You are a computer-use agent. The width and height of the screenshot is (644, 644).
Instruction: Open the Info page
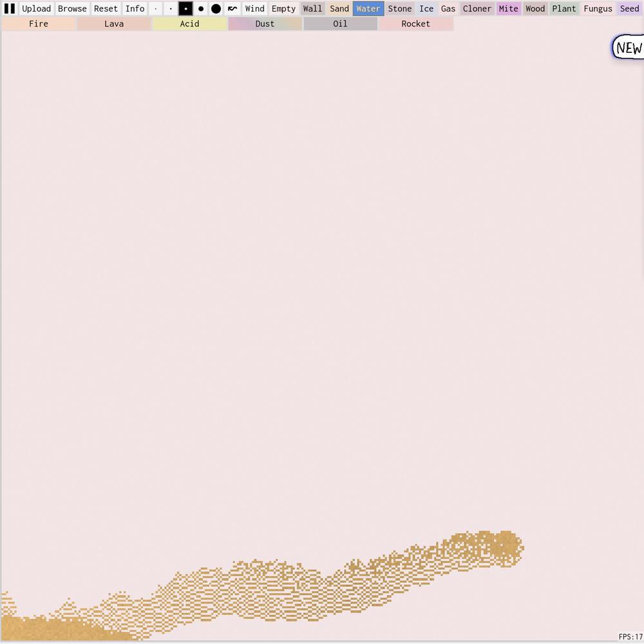[135, 8]
